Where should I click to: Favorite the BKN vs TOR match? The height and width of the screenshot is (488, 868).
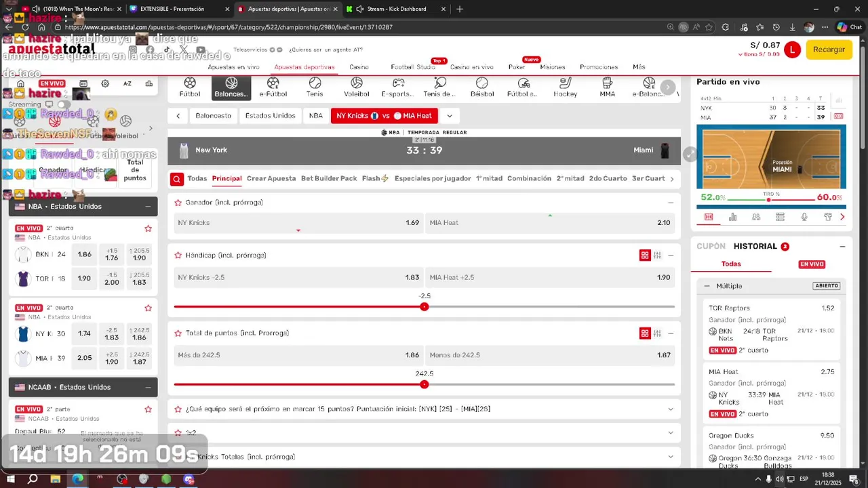pyautogui.click(x=148, y=228)
